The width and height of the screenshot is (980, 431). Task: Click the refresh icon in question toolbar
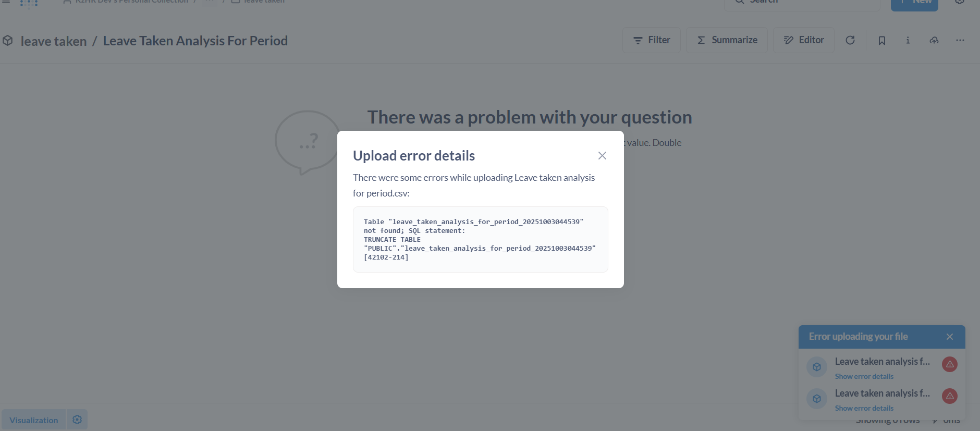[850, 40]
